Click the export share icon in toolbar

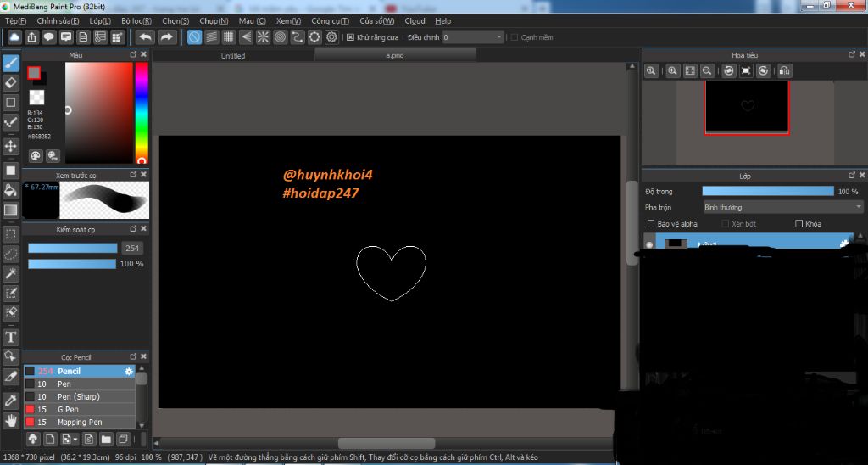[31, 37]
